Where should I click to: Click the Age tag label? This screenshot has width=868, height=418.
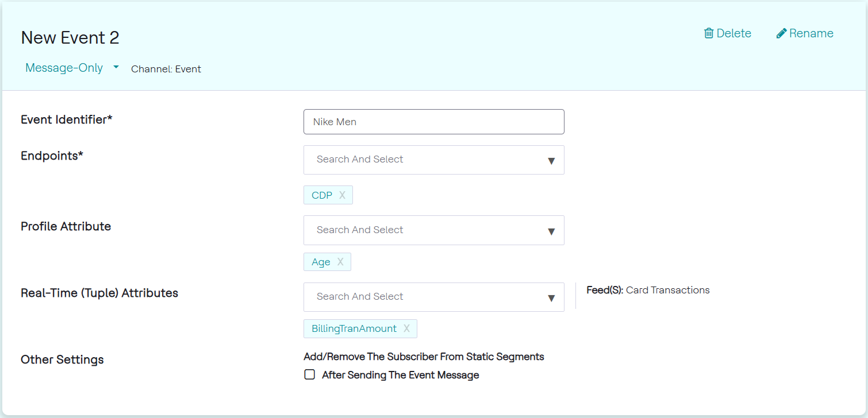321,262
